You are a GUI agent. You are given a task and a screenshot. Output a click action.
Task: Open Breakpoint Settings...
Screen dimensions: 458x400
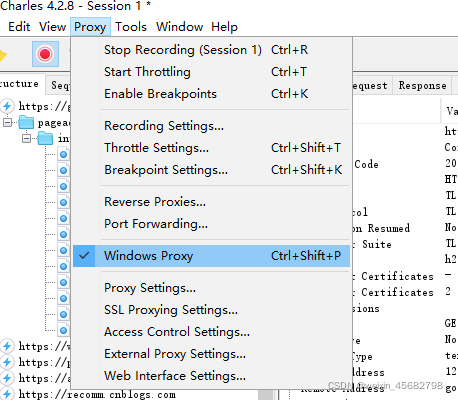211,170
